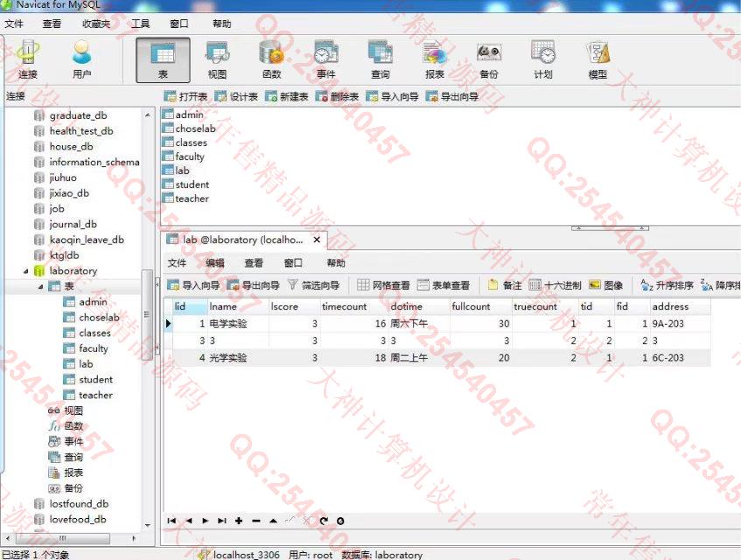Open the 用户 (User) manager
The width and height of the screenshot is (741, 560).
coord(81,60)
